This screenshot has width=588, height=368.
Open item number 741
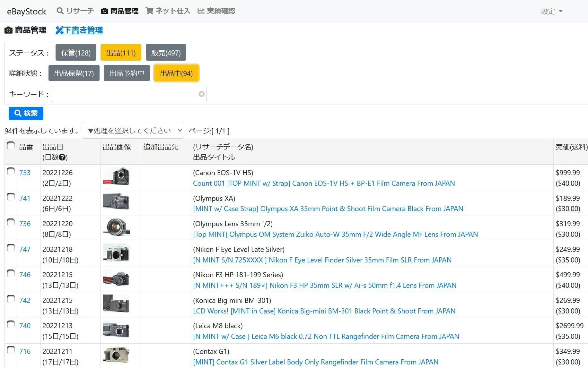25,198
